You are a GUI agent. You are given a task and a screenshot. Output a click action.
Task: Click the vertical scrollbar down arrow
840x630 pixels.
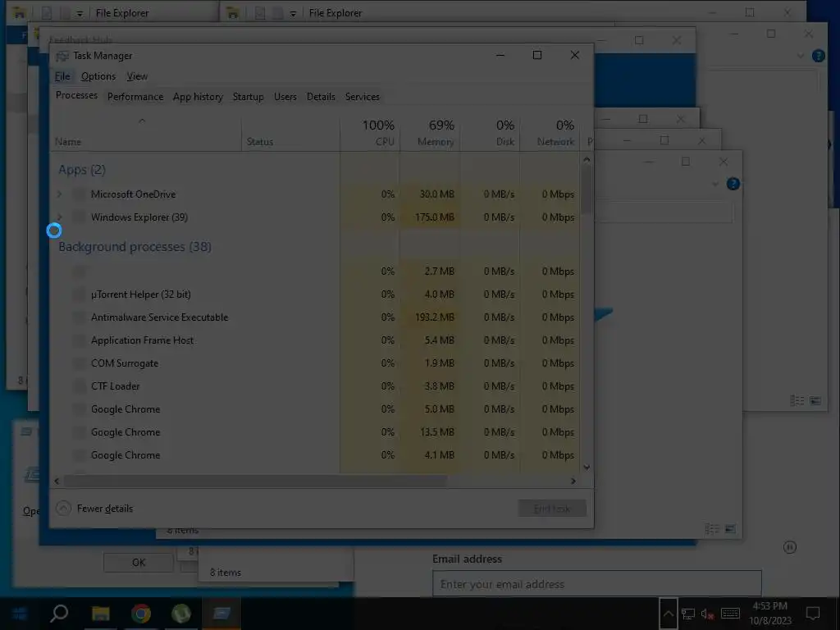(x=587, y=467)
